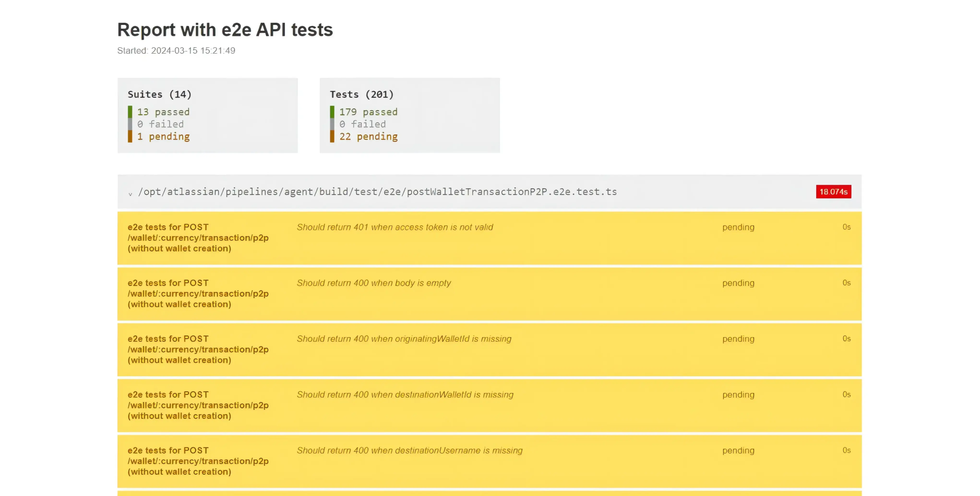Viewport: 980px width, 496px height.
Task: Click 'Should return 400 when destinationUsername is missing'
Action: pos(409,451)
